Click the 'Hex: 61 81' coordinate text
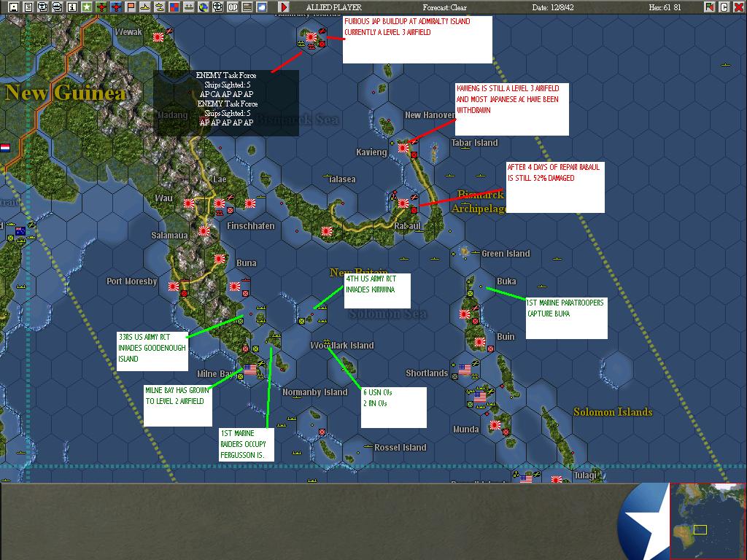Image resolution: width=747 pixels, height=560 pixels. [x=665, y=7]
